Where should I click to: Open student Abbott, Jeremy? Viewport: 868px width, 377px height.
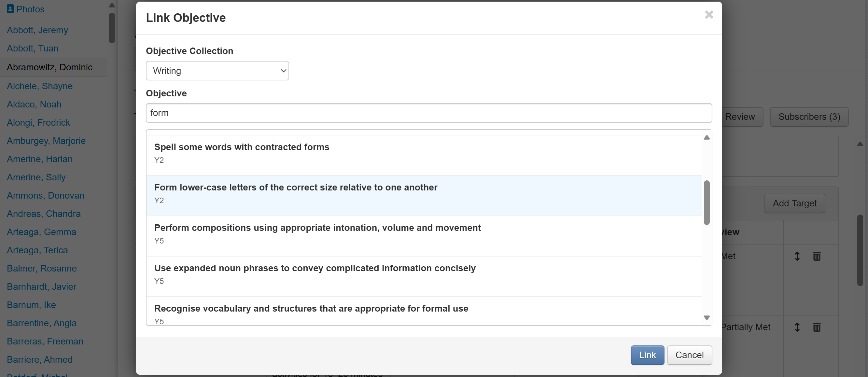(37, 30)
